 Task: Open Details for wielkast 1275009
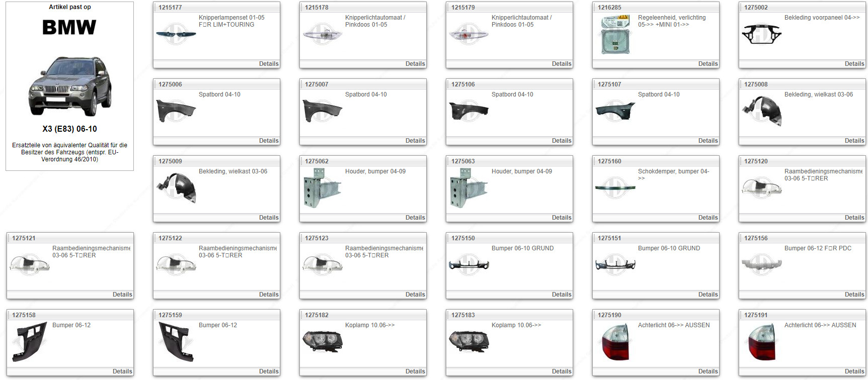[x=269, y=218]
